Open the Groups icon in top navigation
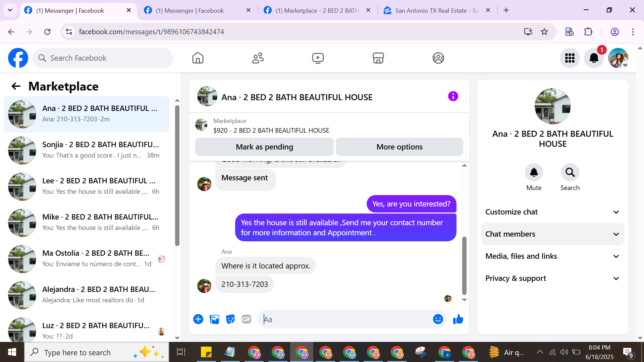The width and height of the screenshot is (644, 362). [x=438, y=58]
